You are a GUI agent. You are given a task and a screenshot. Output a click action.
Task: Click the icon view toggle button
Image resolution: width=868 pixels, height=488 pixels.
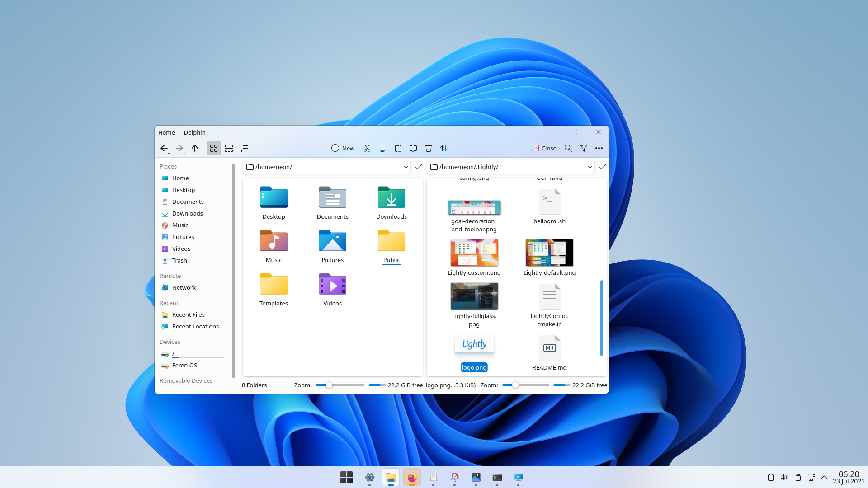tap(213, 148)
